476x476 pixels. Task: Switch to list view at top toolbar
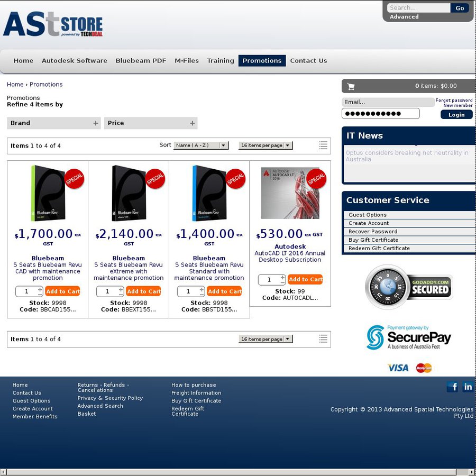pyautogui.click(x=323, y=145)
